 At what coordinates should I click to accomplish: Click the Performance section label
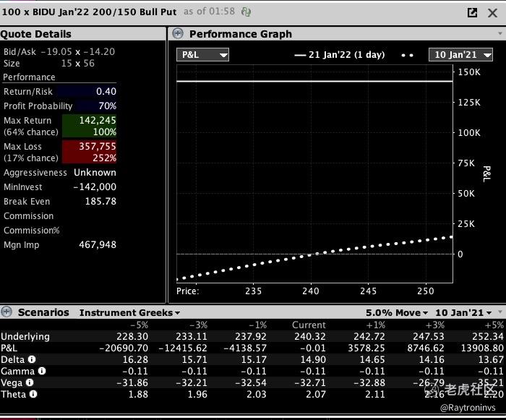(x=29, y=77)
